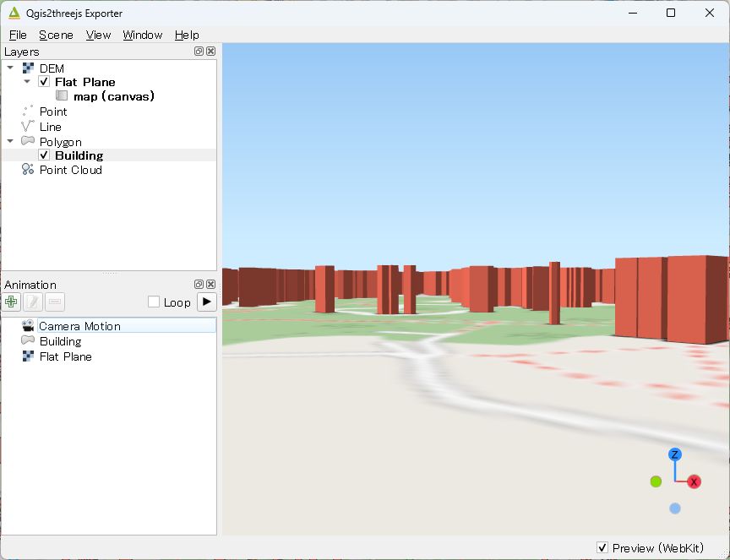The width and height of the screenshot is (730, 560).
Task: Select the Point layer group
Action: click(53, 111)
